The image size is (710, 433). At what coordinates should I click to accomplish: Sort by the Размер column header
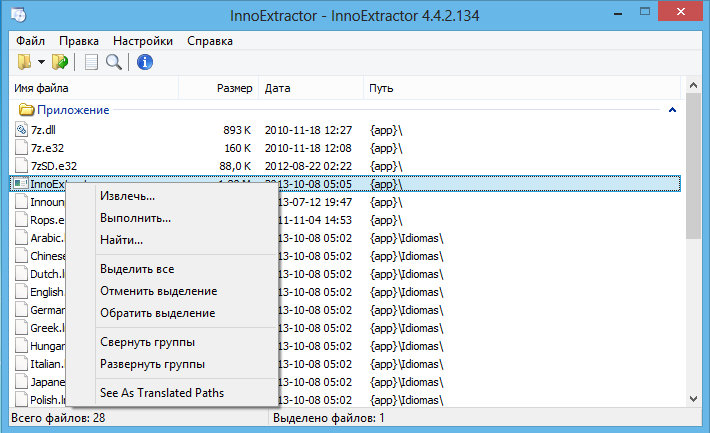(x=219, y=88)
